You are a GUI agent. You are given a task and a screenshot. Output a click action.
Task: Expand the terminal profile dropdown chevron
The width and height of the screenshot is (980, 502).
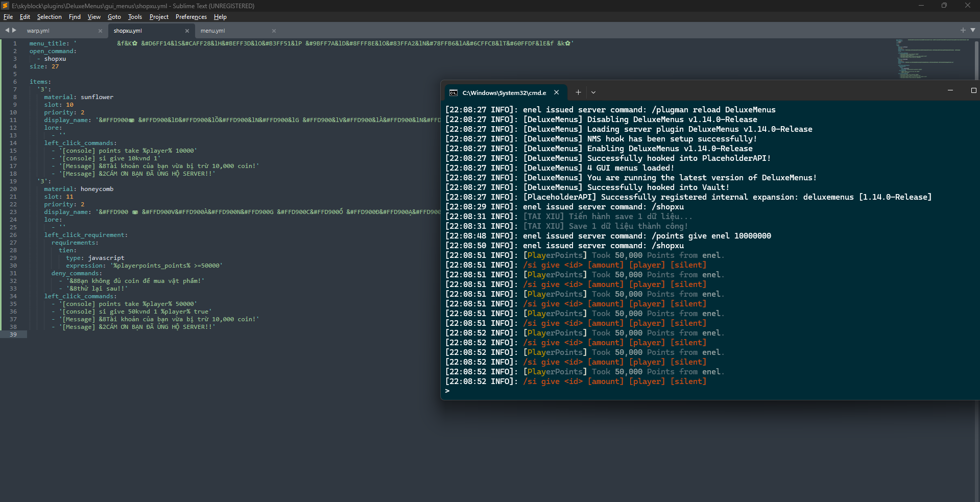(x=593, y=92)
